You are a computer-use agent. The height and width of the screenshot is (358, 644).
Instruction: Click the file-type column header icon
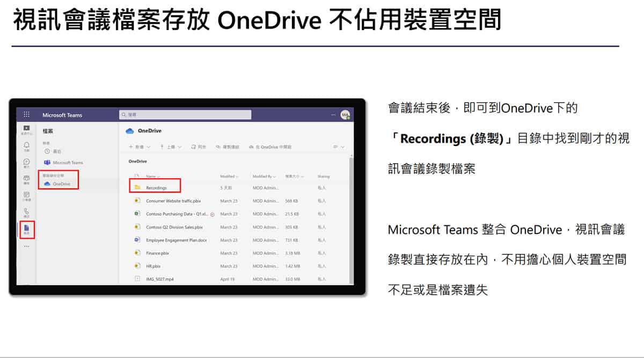coord(137,176)
